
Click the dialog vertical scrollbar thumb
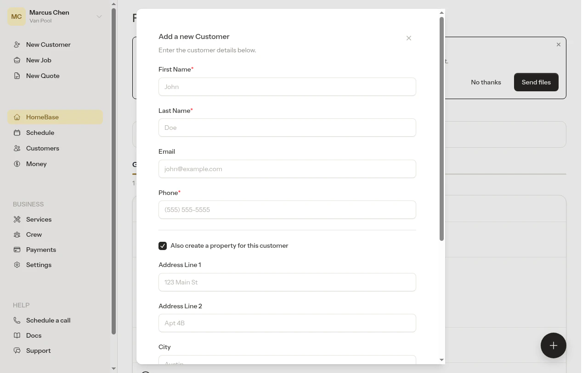pos(442,129)
